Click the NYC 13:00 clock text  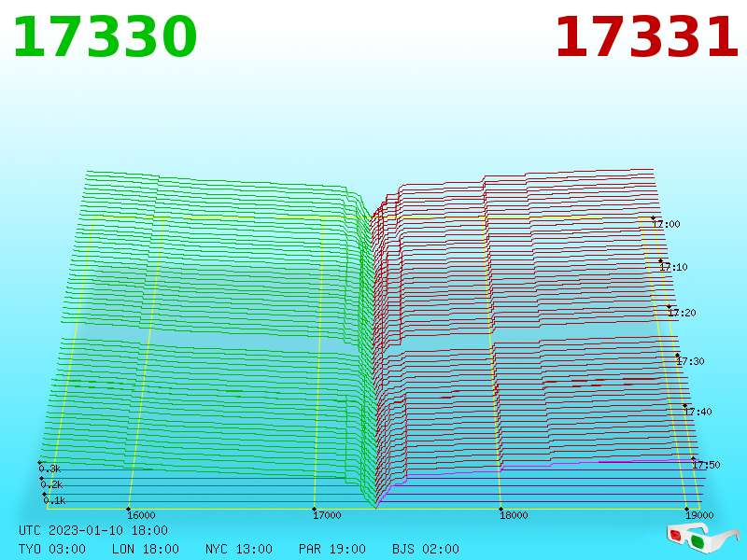[x=239, y=549]
